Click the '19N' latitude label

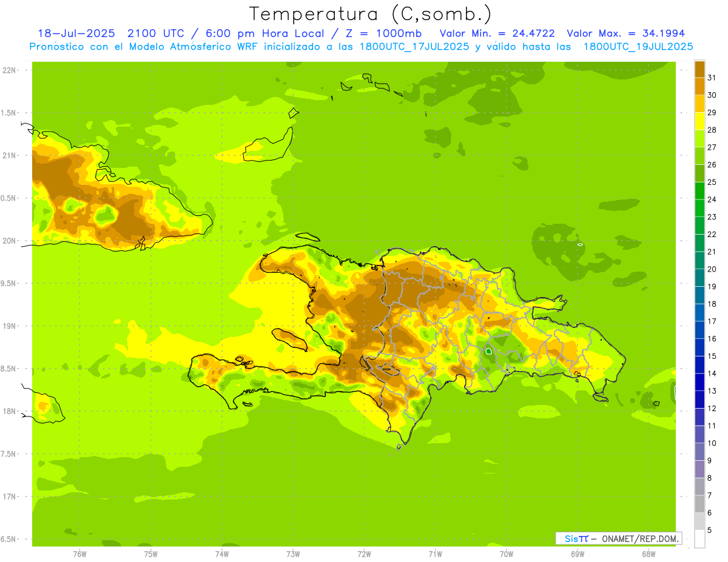(8, 326)
